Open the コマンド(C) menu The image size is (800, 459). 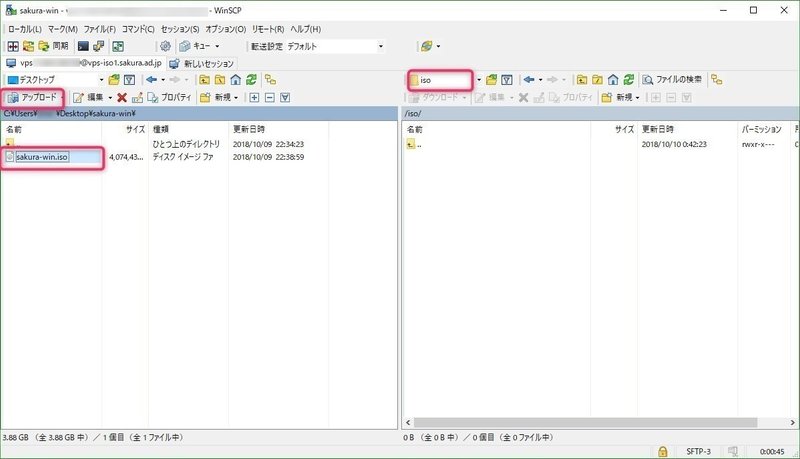click(138, 29)
